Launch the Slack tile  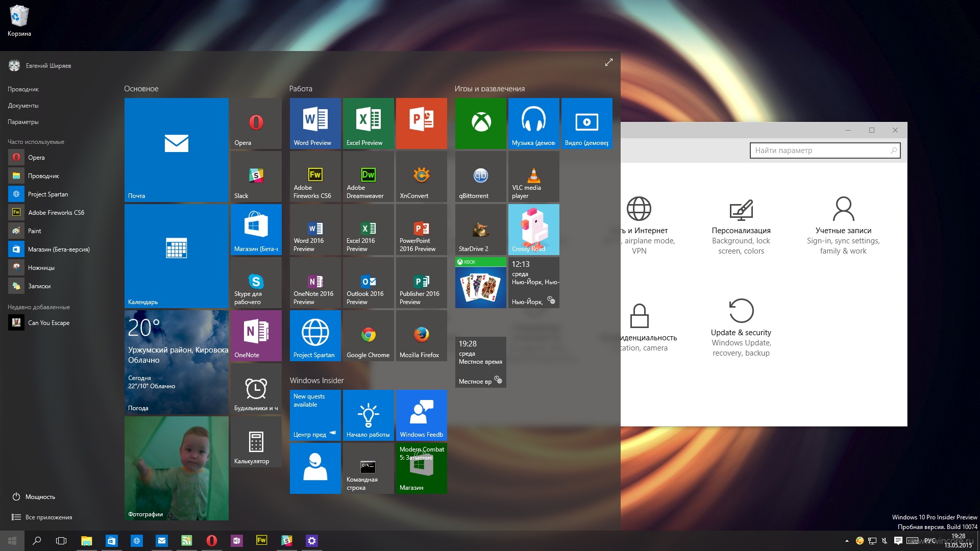coord(256,177)
